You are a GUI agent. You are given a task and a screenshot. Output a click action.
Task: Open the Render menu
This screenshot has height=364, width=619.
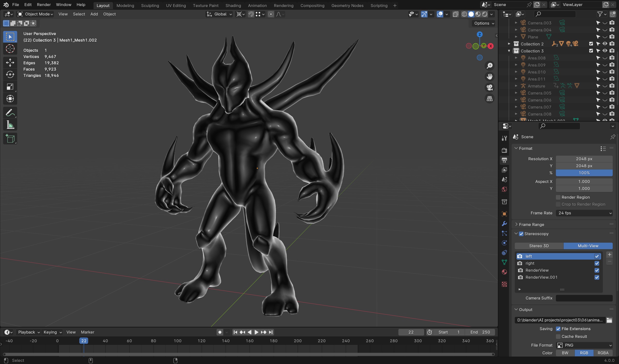tap(44, 5)
